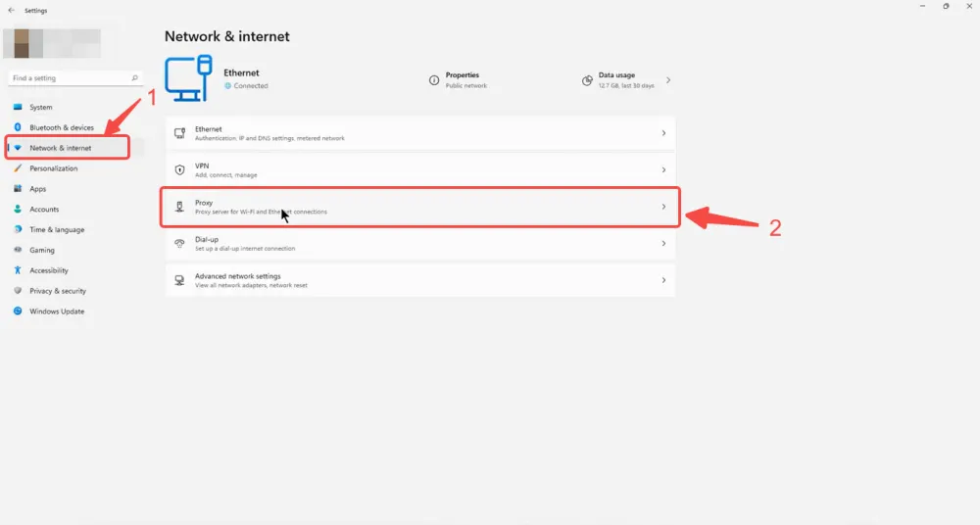This screenshot has width=980, height=525.
Task: Click the Ethernet row monitor icon
Action: (179, 133)
